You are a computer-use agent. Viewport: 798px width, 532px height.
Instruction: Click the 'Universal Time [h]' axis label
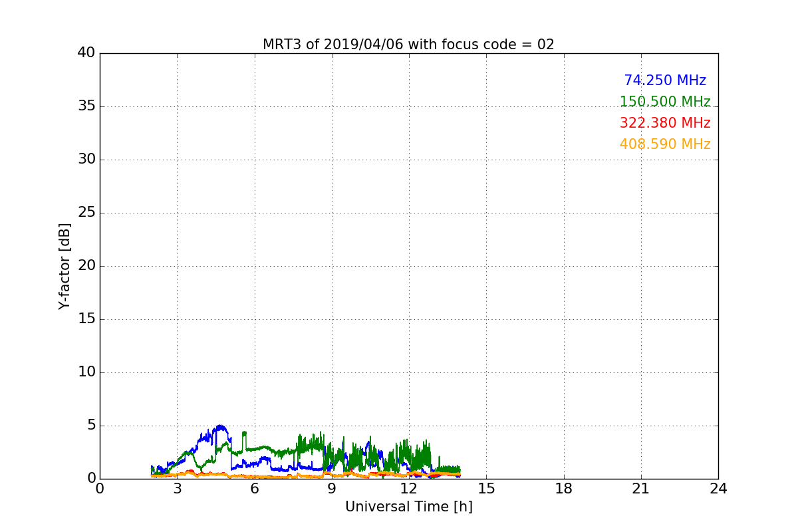pyautogui.click(x=408, y=507)
